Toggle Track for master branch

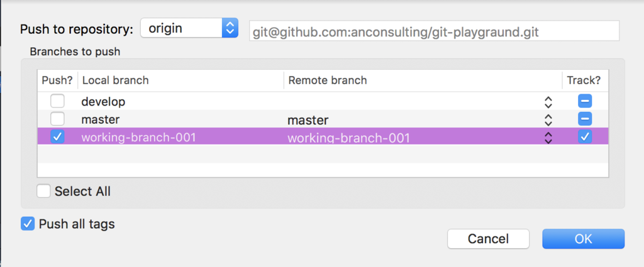tap(585, 119)
